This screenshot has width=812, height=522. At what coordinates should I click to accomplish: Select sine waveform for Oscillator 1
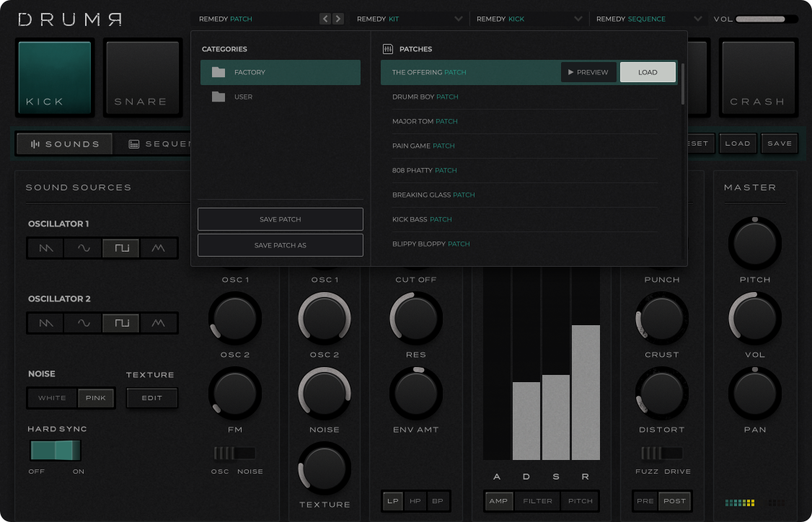[x=84, y=248]
